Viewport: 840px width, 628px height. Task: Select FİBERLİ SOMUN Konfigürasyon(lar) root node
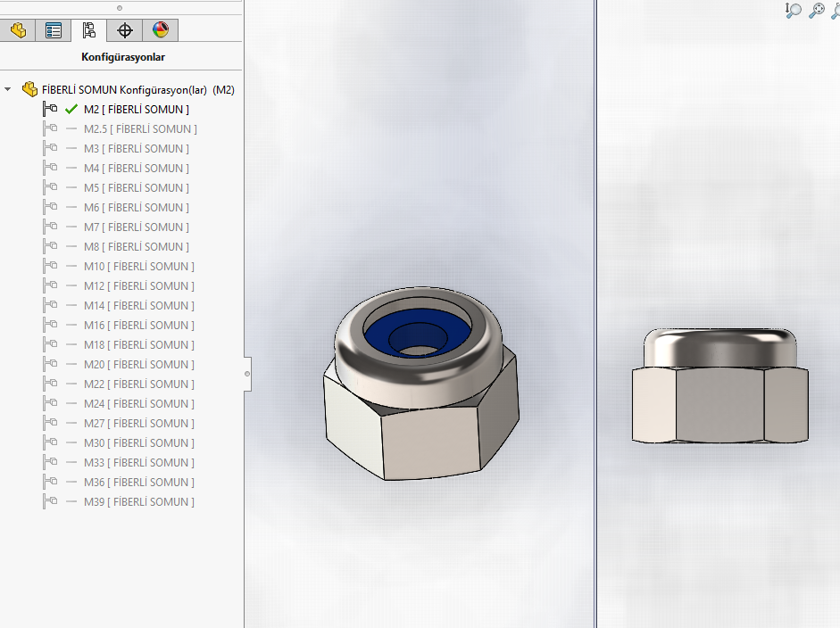point(138,90)
